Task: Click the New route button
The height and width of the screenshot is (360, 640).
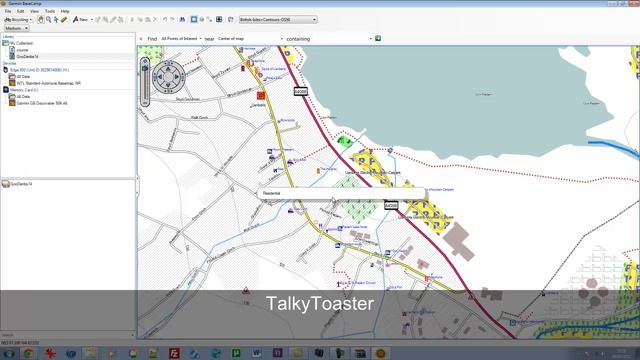Action: [80, 20]
